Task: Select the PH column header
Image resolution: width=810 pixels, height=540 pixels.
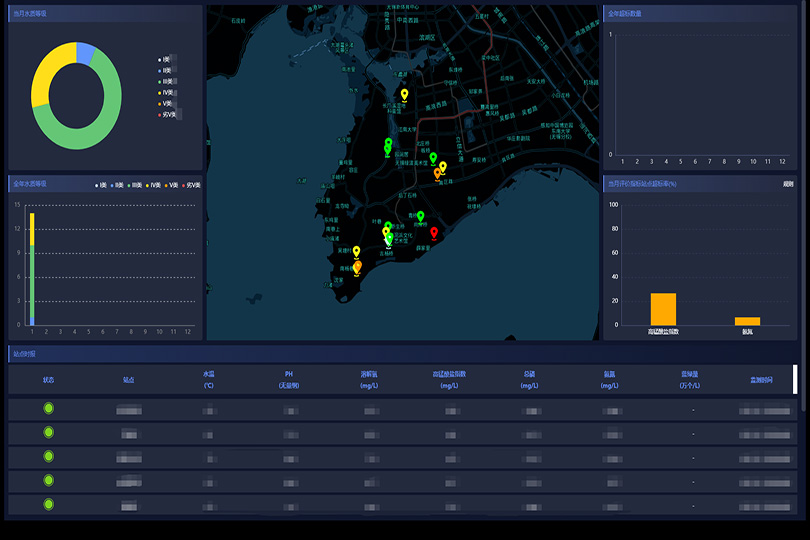Action: coord(289,379)
